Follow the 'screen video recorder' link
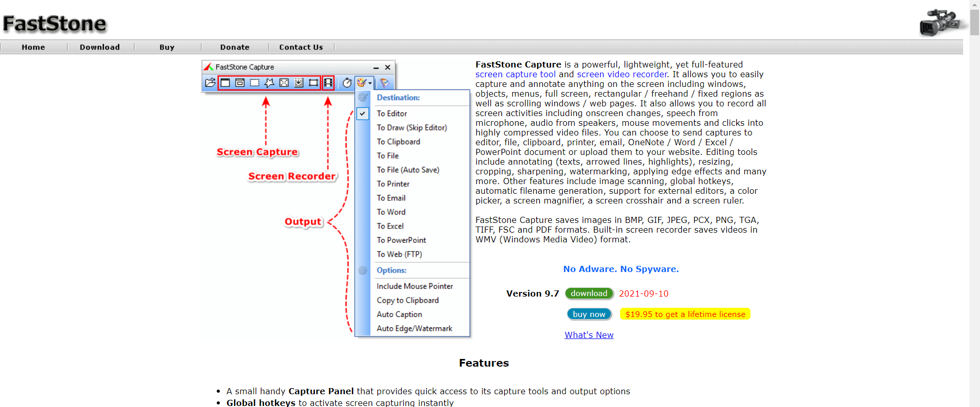Viewport: 980px width, 407px height. tap(622, 75)
